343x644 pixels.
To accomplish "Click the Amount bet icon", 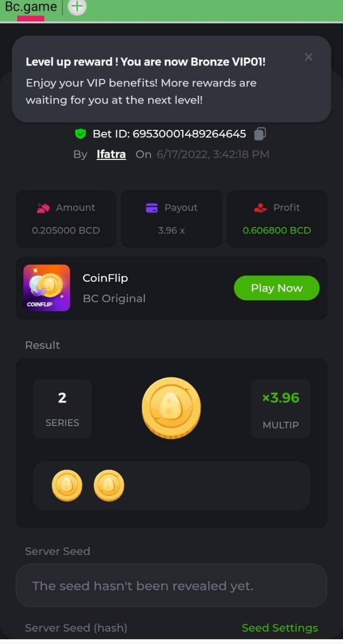I will click(43, 208).
